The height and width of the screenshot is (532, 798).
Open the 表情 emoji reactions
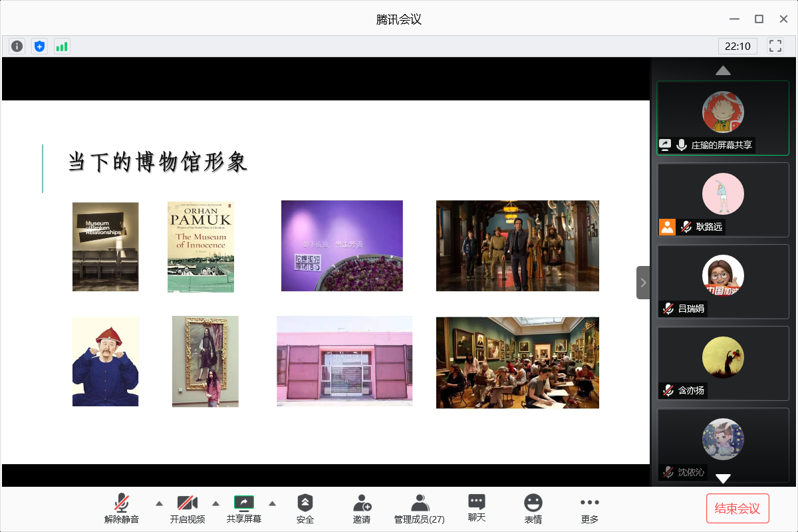[x=533, y=509]
